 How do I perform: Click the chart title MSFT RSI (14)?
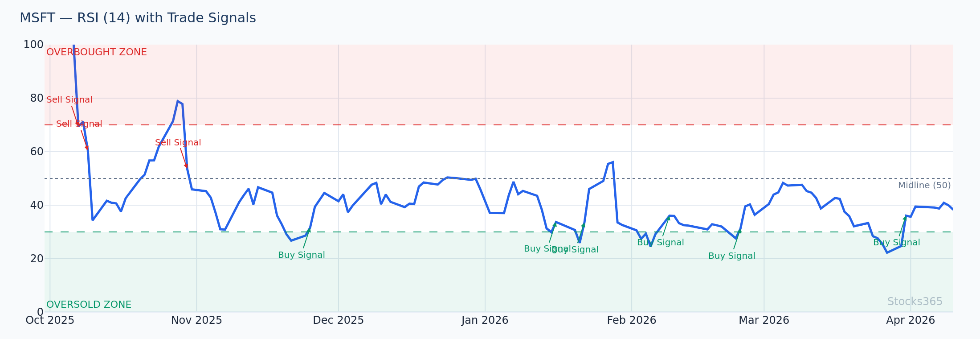click(x=138, y=18)
